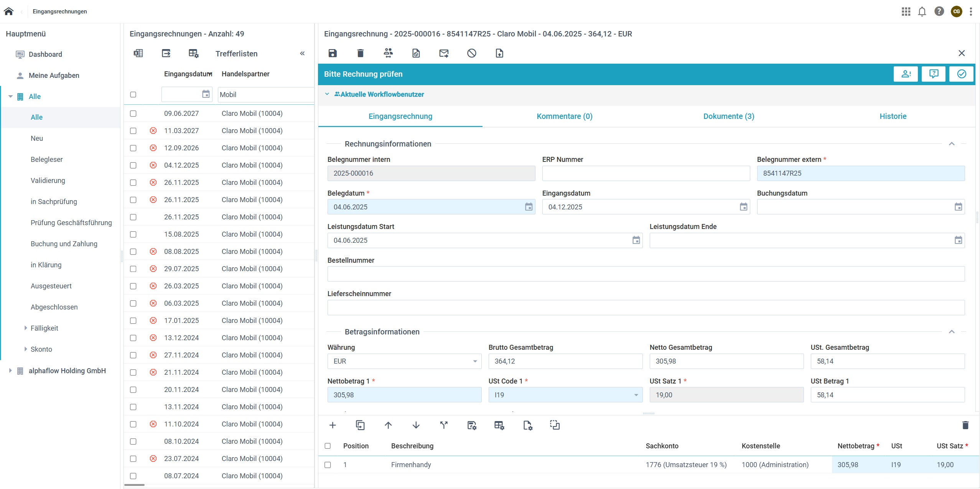
Task: Expand the Fälligkeit tree node
Action: click(26, 328)
